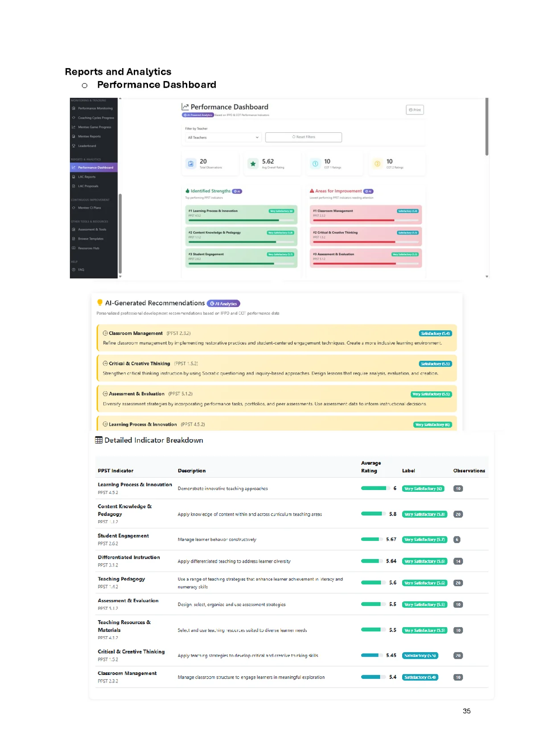The width and height of the screenshot is (535, 756).
Task: Click the Areas for Improvement warning icon
Action: pos(312,191)
